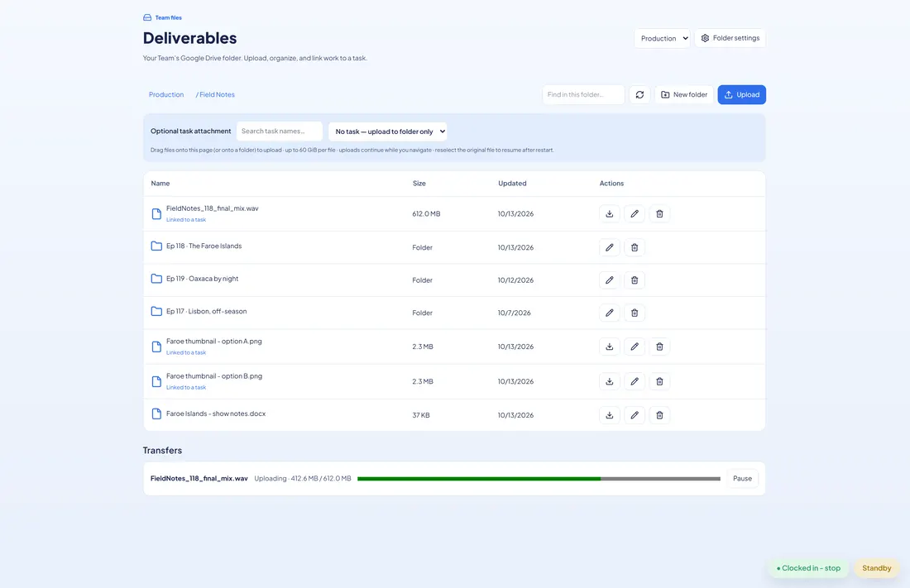Click Linked to a task under option B.png
The image size is (910, 588).
[x=185, y=388]
